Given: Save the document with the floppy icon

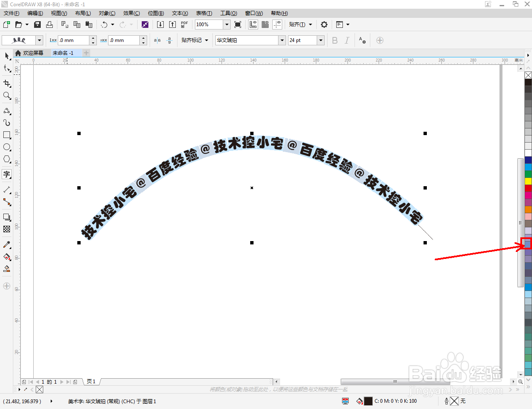Looking at the screenshot, I should click(37, 25).
